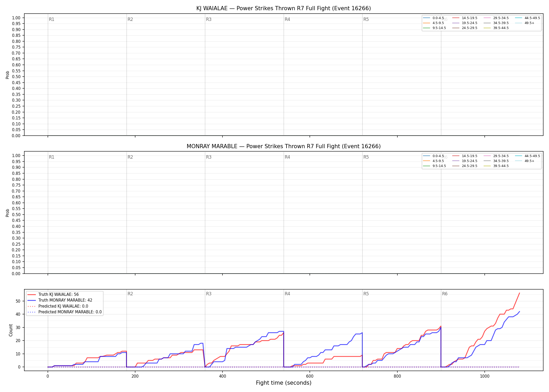Pick the 14.5-19.5 legend entry in MONRAY MARABLE chart
Image resolution: width=549 pixels, height=392 pixels.
[465, 156]
